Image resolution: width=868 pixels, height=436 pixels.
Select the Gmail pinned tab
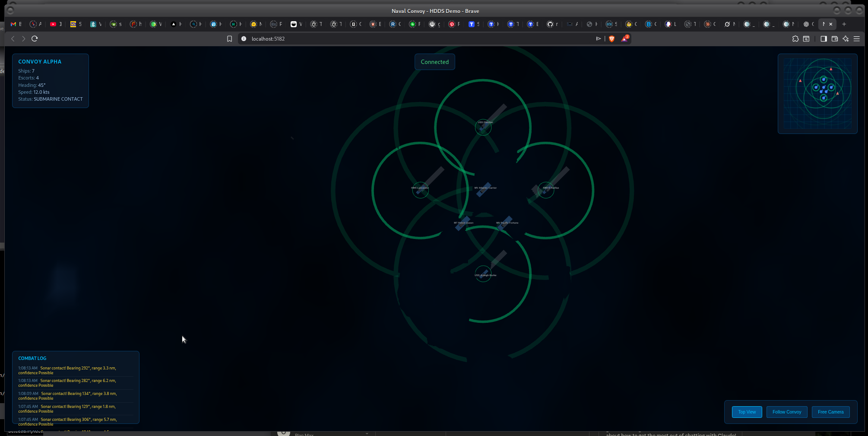pyautogui.click(x=13, y=24)
